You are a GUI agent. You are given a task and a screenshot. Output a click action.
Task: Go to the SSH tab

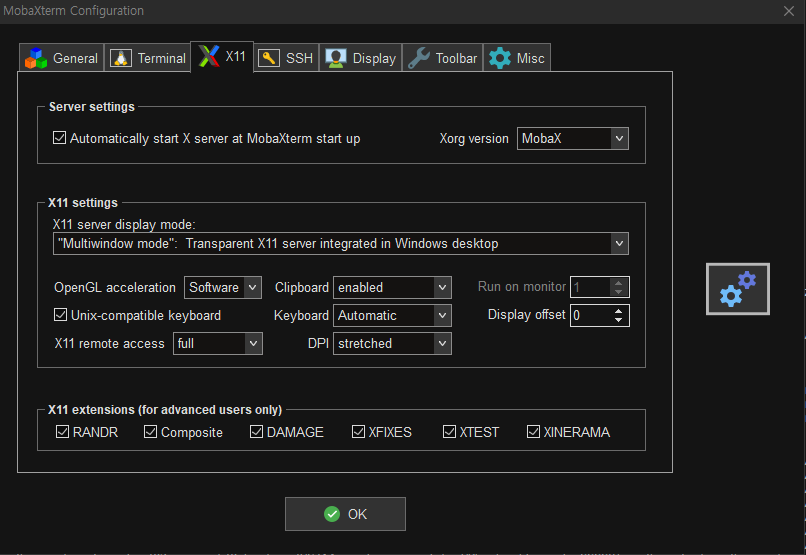click(x=286, y=58)
